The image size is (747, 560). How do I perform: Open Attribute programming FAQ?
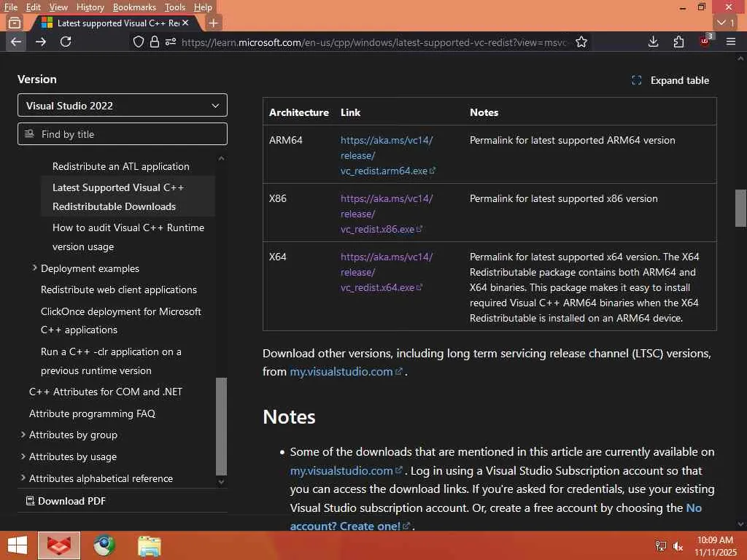(92, 413)
